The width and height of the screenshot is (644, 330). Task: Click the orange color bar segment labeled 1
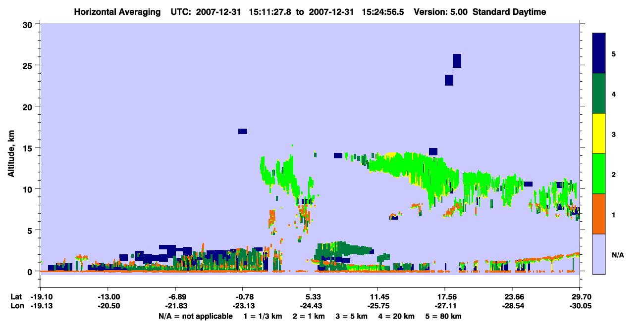pyautogui.click(x=599, y=214)
